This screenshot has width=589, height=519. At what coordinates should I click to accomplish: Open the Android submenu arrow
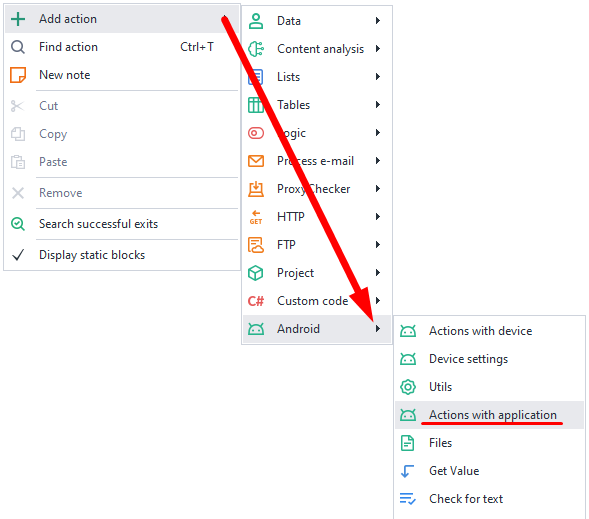pyautogui.click(x=378, y=329)
